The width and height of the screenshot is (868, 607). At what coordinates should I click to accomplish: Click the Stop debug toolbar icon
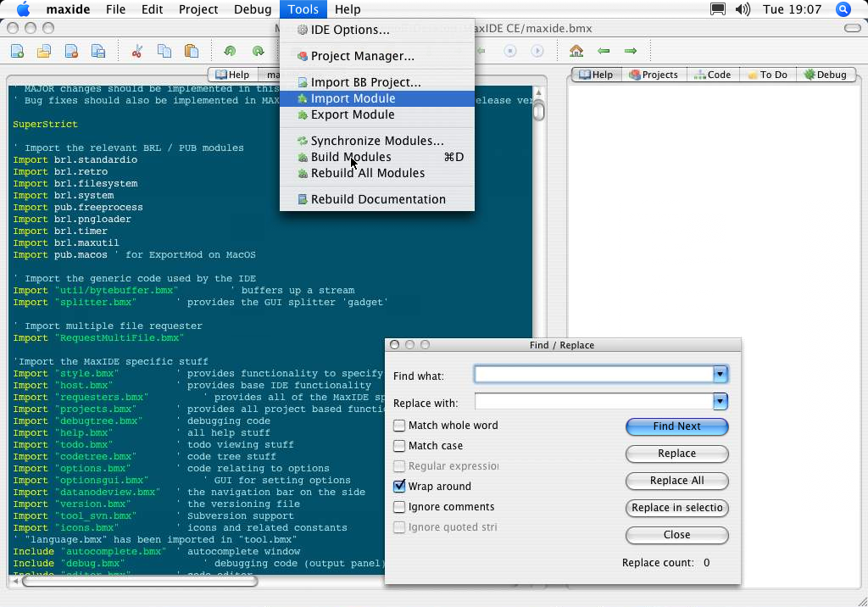click(x=509, y=51)
